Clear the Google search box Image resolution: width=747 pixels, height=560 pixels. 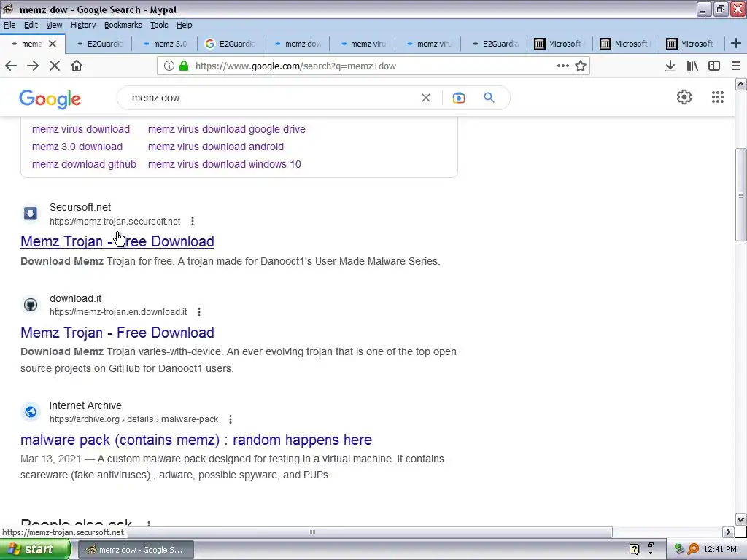pos(426,98)
